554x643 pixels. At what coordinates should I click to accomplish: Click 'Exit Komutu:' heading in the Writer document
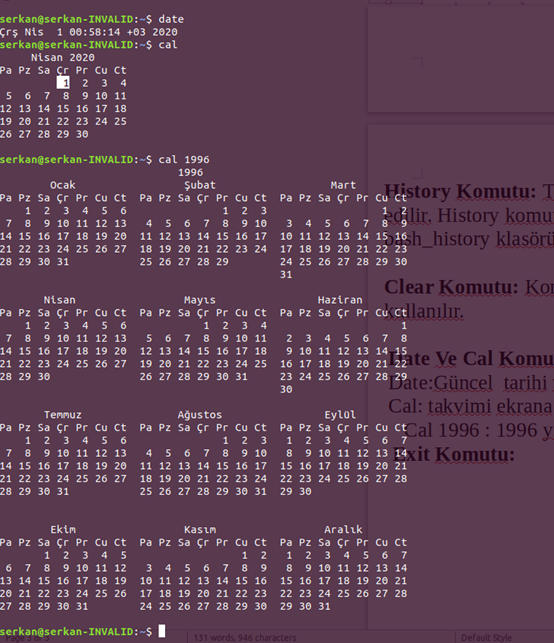[454, 454]
